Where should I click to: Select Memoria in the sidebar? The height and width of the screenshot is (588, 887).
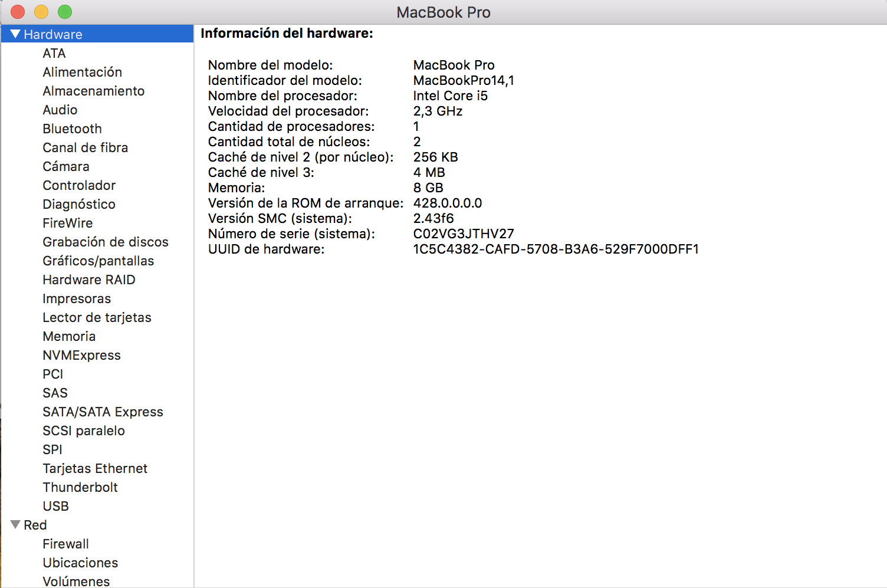click(69, 336)
